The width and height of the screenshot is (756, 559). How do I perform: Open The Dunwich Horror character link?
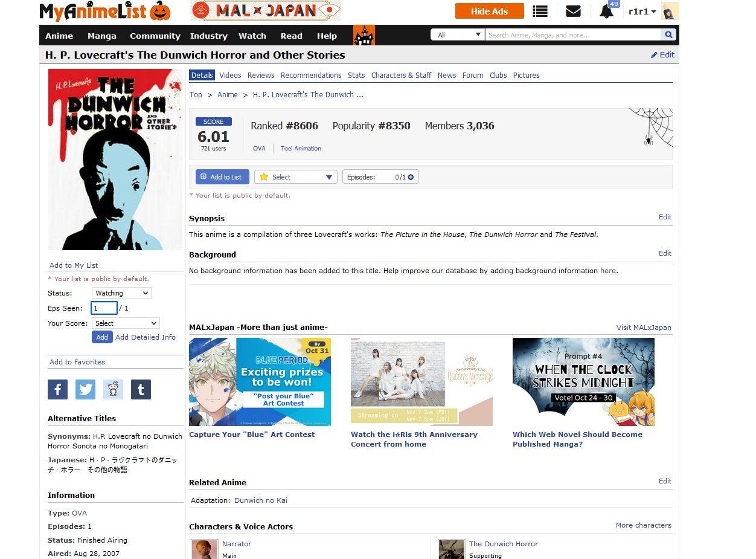tap(504, 544)
